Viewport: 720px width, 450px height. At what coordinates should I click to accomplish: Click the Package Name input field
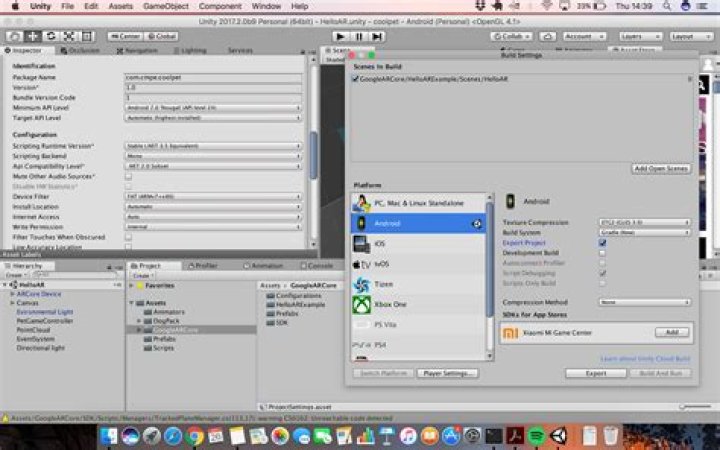212,76
